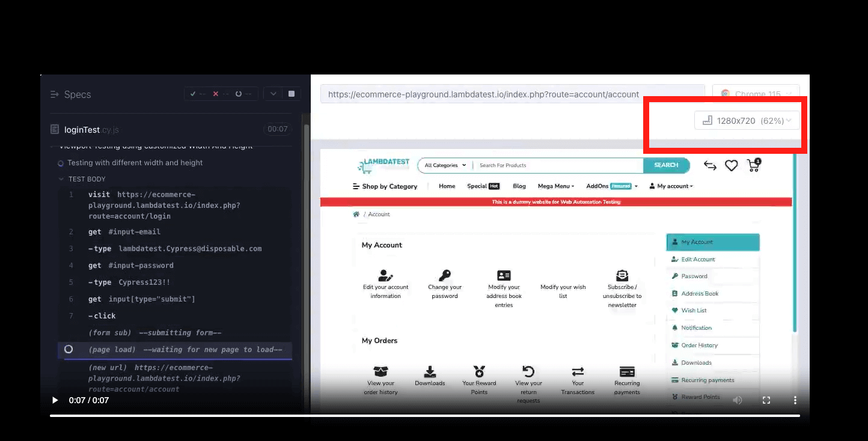The height and width of the screenshot is (441, 868).
Task: Open Downloads in the sidebar
Action: 713,363
